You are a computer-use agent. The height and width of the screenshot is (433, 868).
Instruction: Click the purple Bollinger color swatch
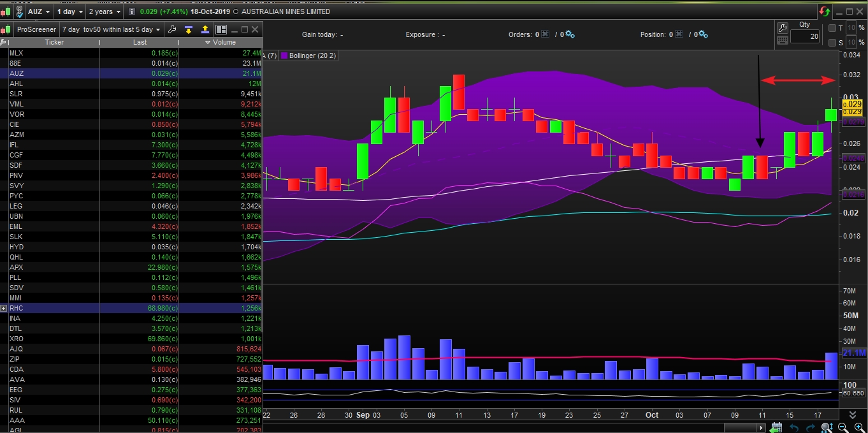(284, 56)
